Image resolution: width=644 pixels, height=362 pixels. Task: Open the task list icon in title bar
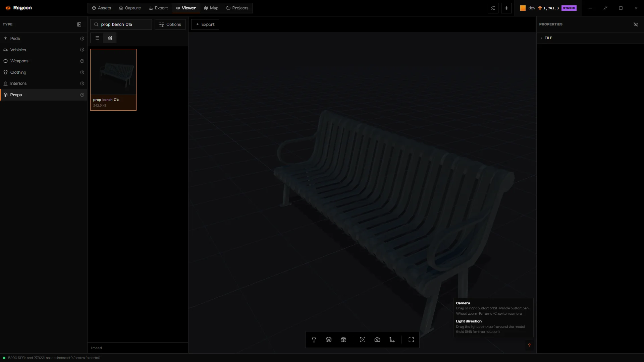[x=493, y=8]
